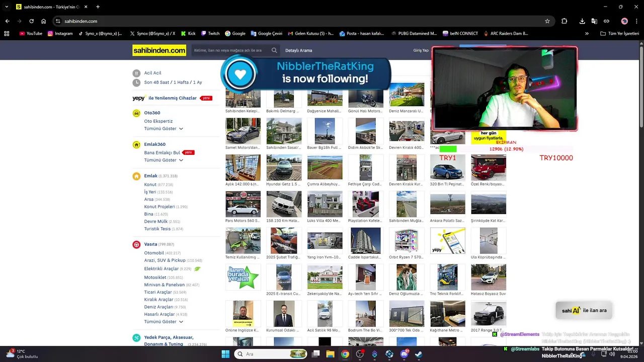Click the sahibinden.com yellow logo
644x362 pixels.
159,50
